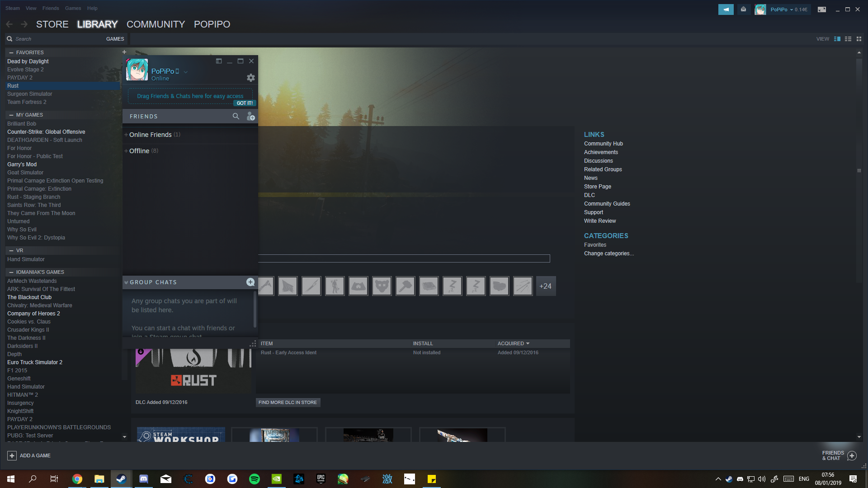The height and width of the screenshot is (488, 868).
Task: Show the +24 more achievements
Action: (546, 286)
